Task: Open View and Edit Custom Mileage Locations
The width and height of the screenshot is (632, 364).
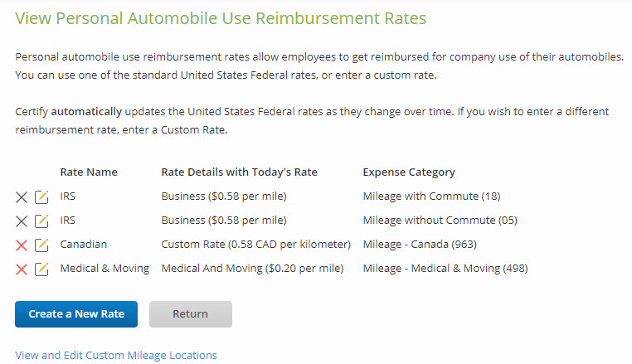Action: coord(116,355)
